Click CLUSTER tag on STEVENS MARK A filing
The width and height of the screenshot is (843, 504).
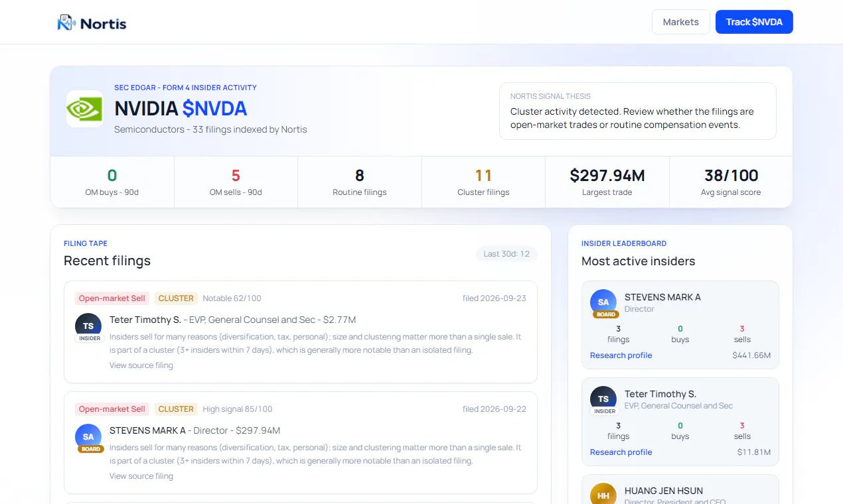click(x=176, y=409)
